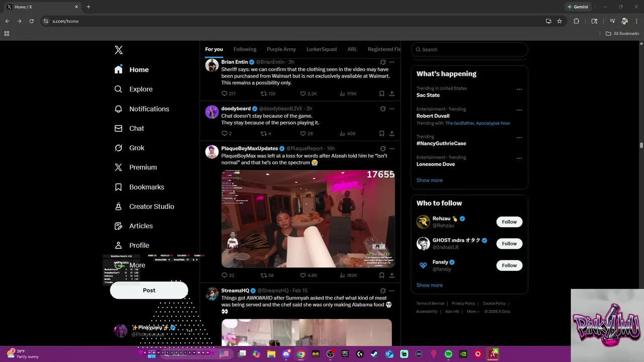Follow the Fansly account
This screenshot has height=362, width=644.
509,265
